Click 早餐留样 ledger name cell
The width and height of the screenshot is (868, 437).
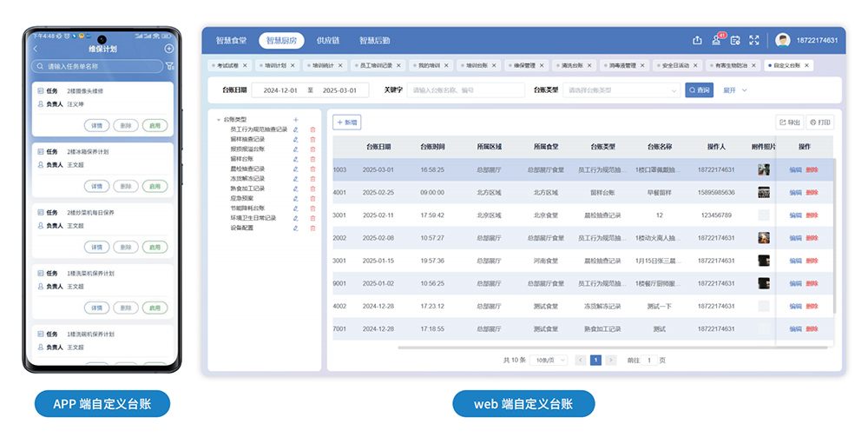pyautogui.click(x=660, y=193)
